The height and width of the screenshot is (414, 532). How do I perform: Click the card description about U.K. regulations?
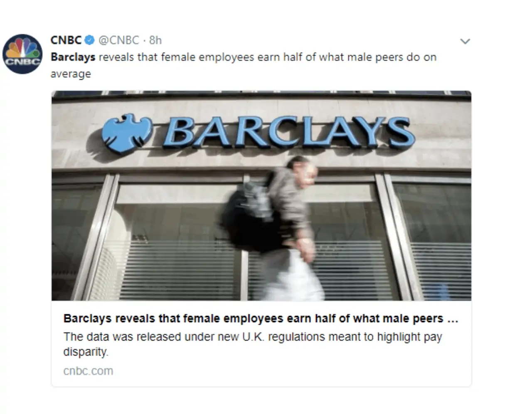point(253,344)
